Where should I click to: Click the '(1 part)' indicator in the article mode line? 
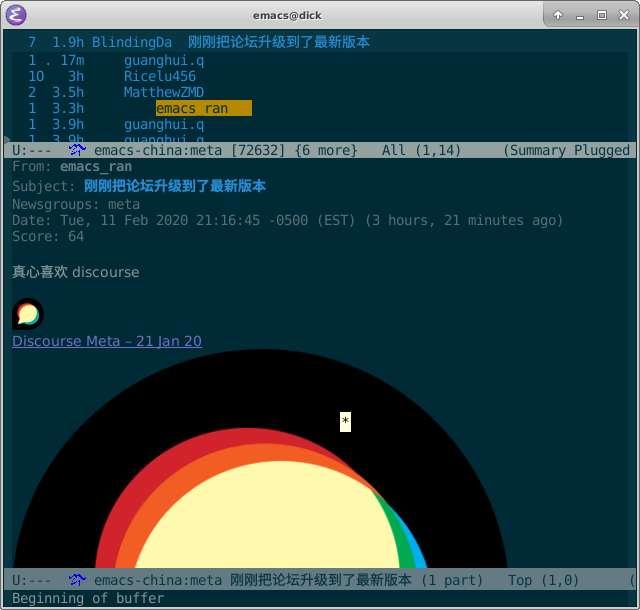tap(452, 580)
